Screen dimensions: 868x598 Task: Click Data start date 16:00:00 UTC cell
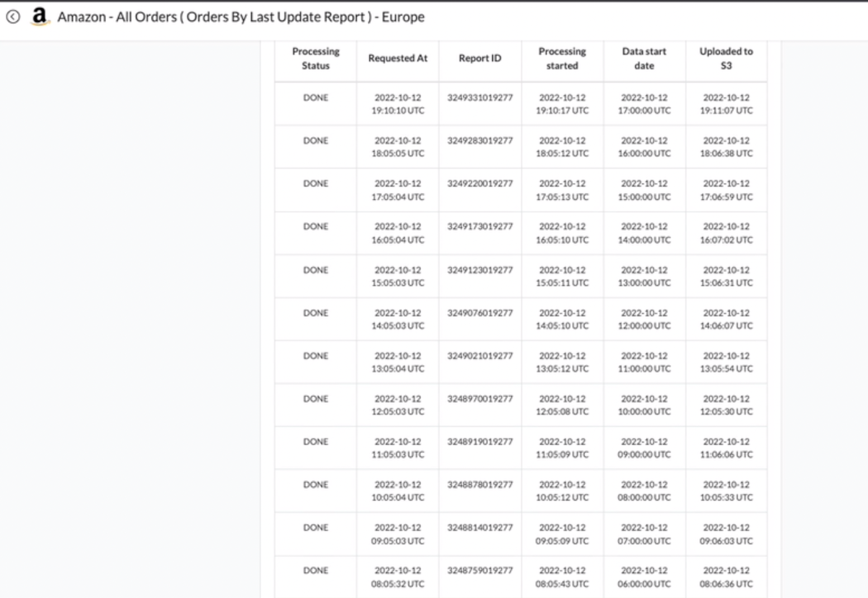tap(644, 147)
